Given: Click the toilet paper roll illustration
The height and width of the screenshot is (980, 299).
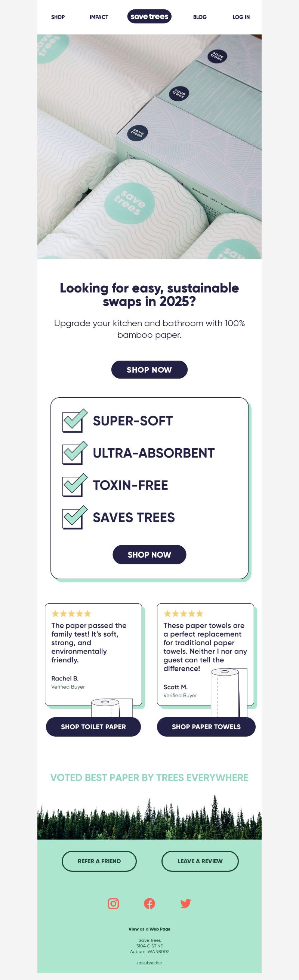Looking at the screenshot, I should [112, 708].
